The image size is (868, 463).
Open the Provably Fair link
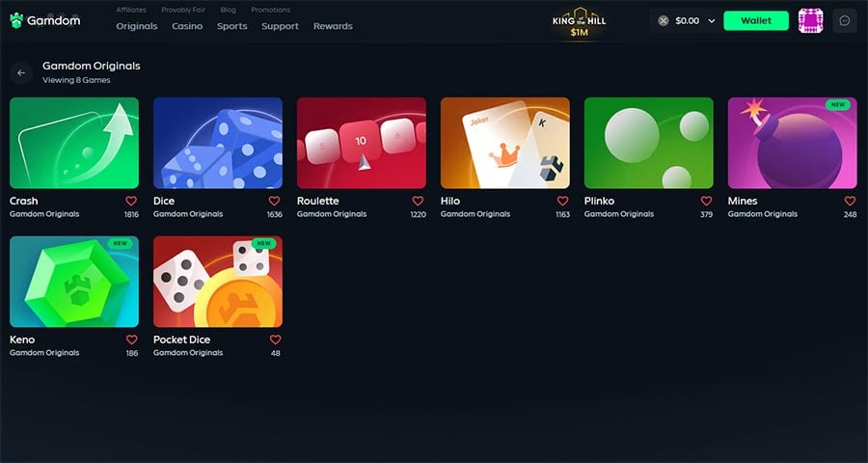click(x=183, y=10)
